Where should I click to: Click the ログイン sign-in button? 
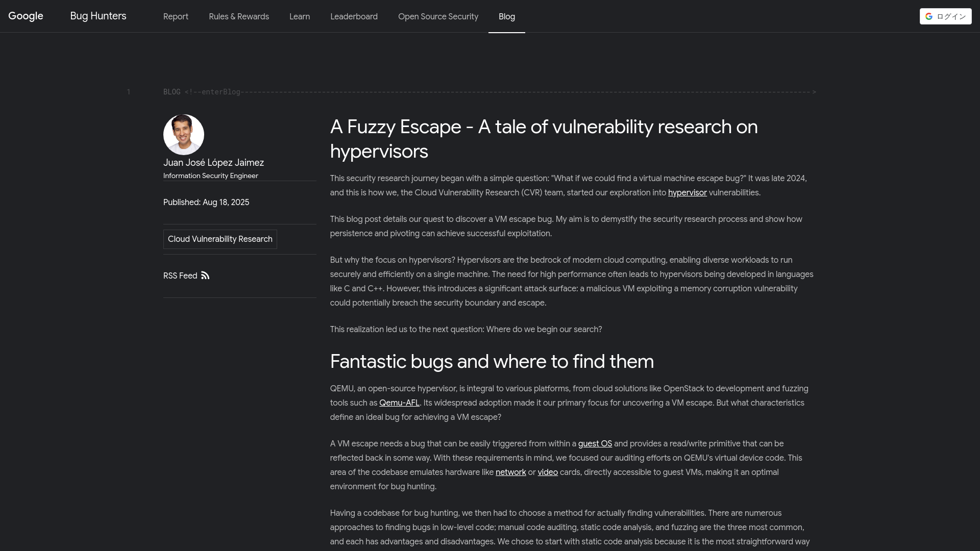click(x=945, y=16)
